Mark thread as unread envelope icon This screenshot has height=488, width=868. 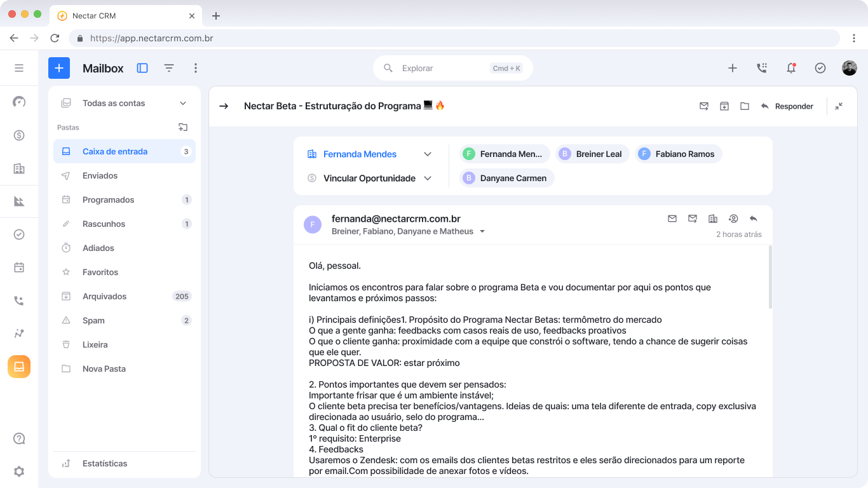(x=704, y=106)
